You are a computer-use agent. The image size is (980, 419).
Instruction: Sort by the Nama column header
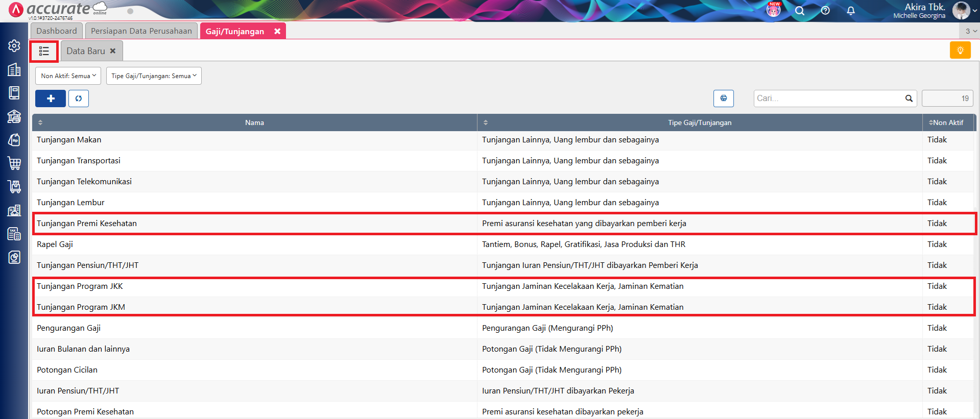click(x=254, y=122)
